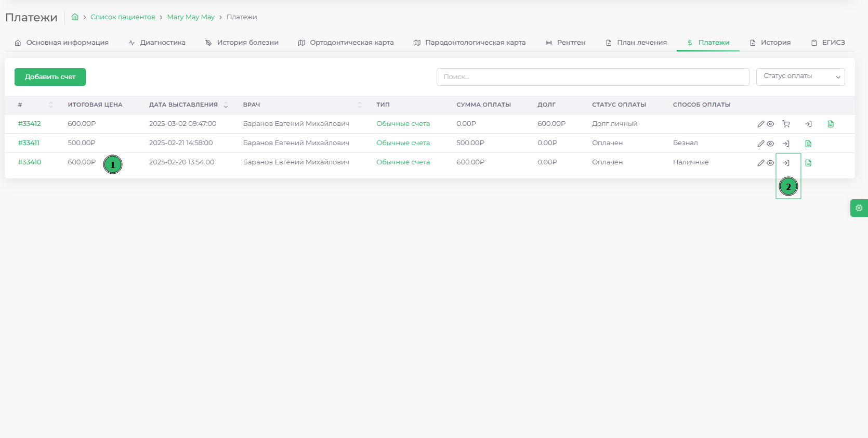This screenshot has height=438, width=868.
Task: Open the История tab
Action: 770,43
